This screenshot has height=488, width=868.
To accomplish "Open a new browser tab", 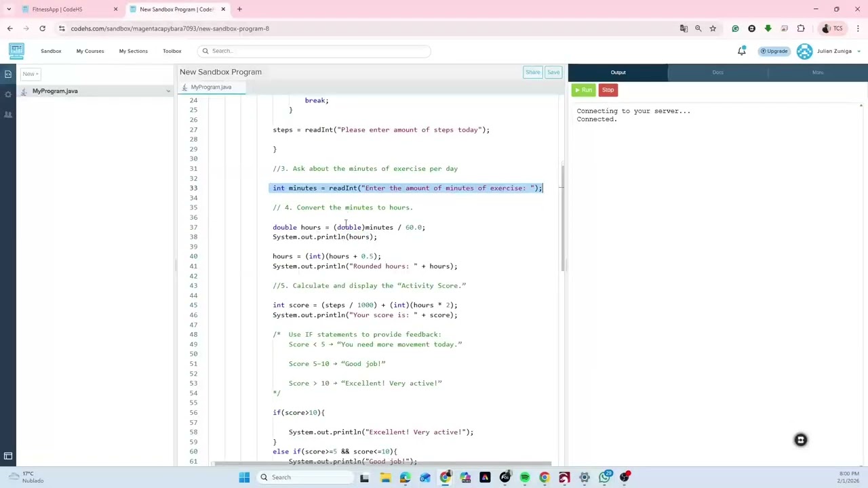I will (239, 9).
